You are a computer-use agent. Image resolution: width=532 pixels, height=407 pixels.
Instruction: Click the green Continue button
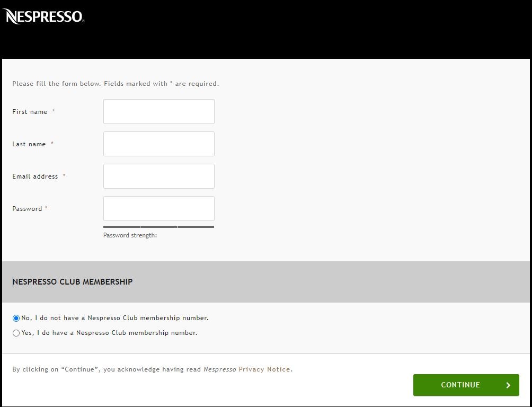pyautogui.click(x=466, y=385)
